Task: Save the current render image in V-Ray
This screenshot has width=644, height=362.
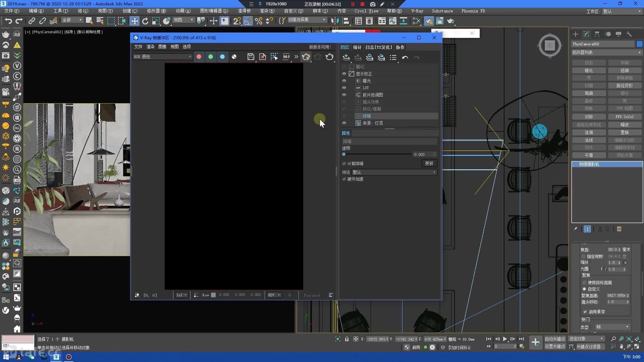Action: coord(251,57)
